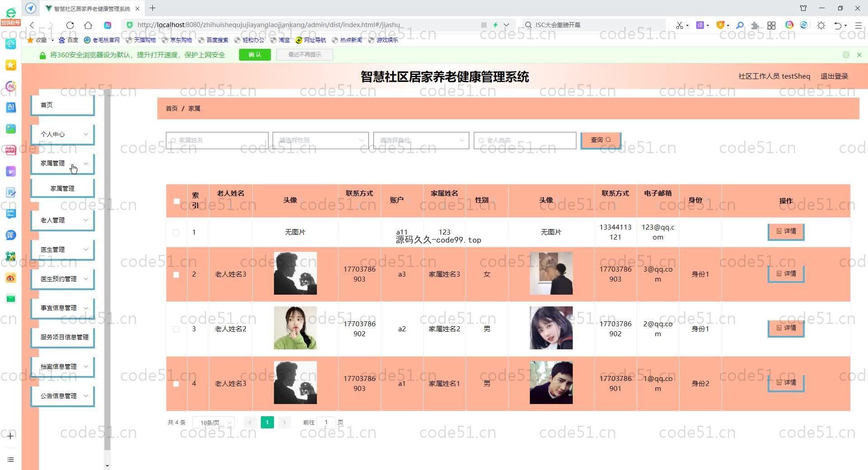
Task: Open 详情 for row with account a3
Action: tap(786, 274)
